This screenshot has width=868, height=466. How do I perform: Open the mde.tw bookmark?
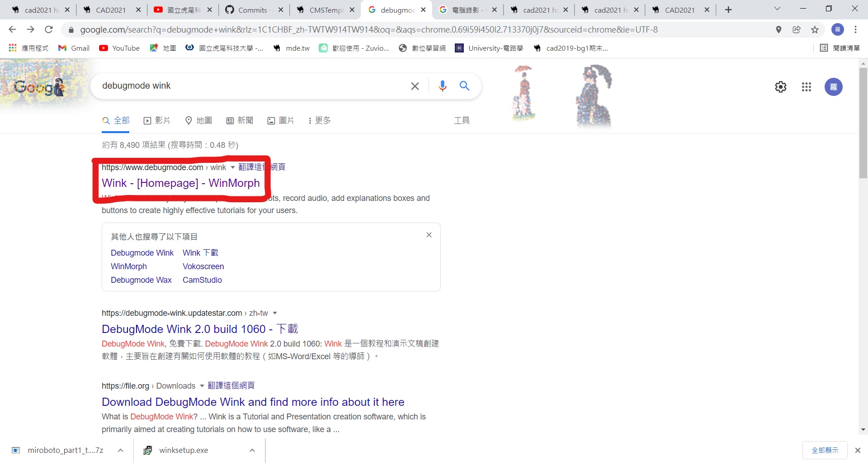(x=291, y=48)
